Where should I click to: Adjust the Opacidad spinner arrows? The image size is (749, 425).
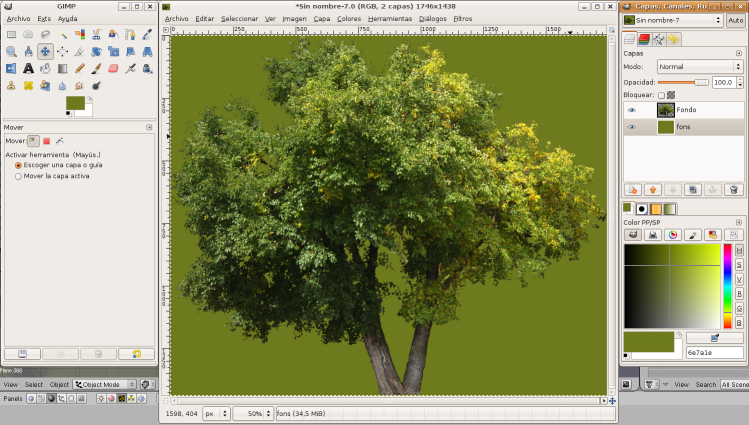pos(740,82)
